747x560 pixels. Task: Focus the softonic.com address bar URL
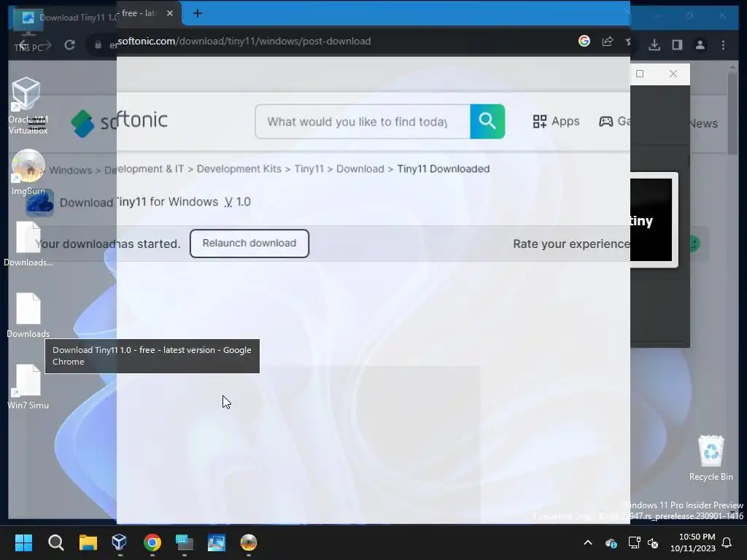[x=244, y=42]
